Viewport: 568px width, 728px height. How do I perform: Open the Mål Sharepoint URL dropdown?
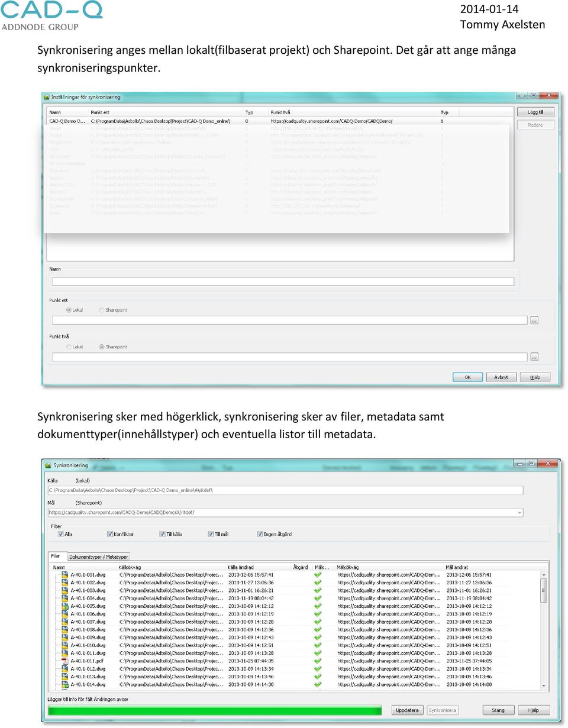coord(519,513)
